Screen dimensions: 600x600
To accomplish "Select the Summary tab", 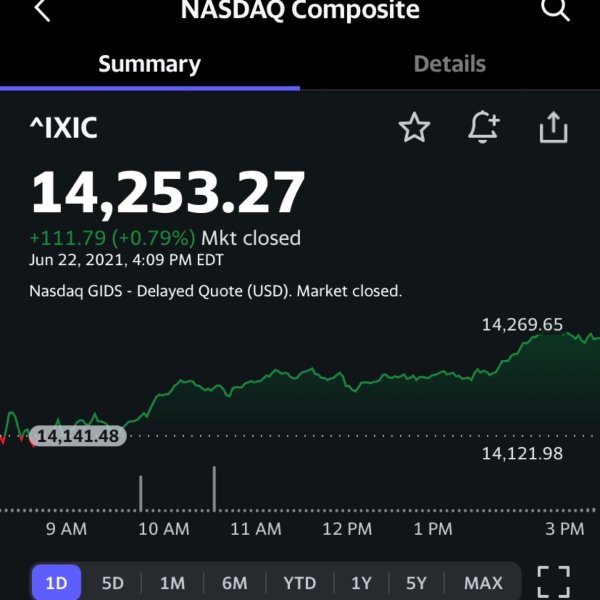I will pyautogui.click(x=150, y=64).
